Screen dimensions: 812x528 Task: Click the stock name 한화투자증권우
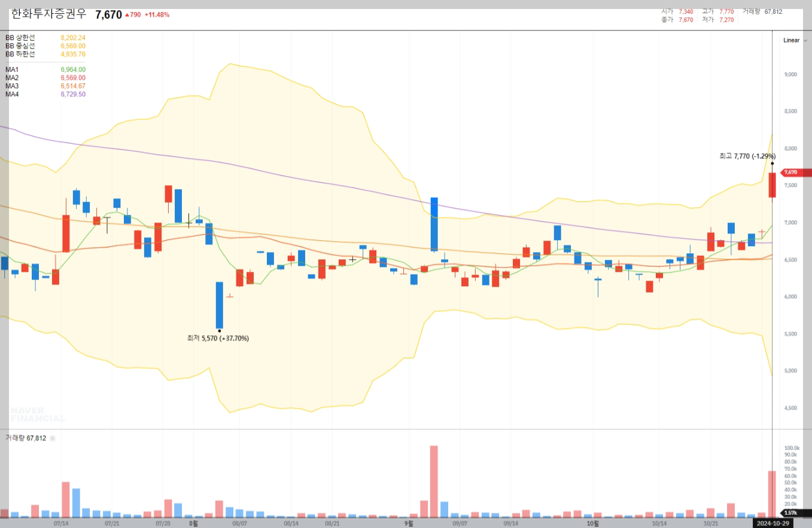pyautogui.click(x=48, y=13)
